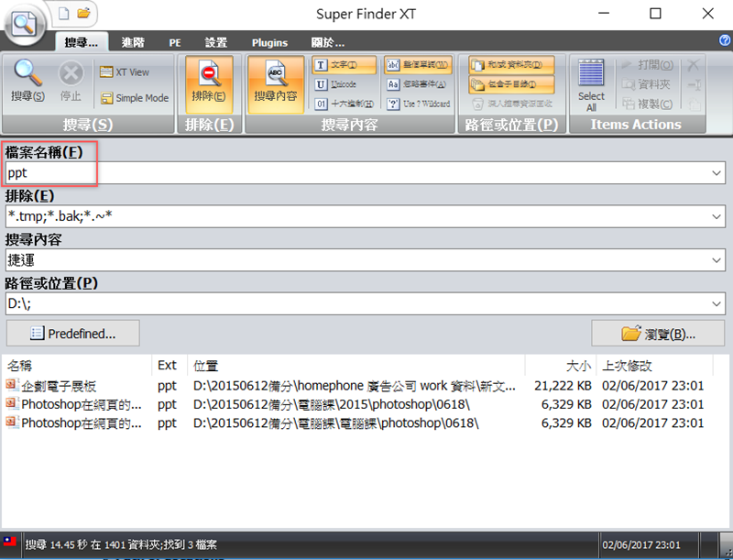Open the Plugins tab
Screen dimensions: 733x560
click(x=269, y=42)
